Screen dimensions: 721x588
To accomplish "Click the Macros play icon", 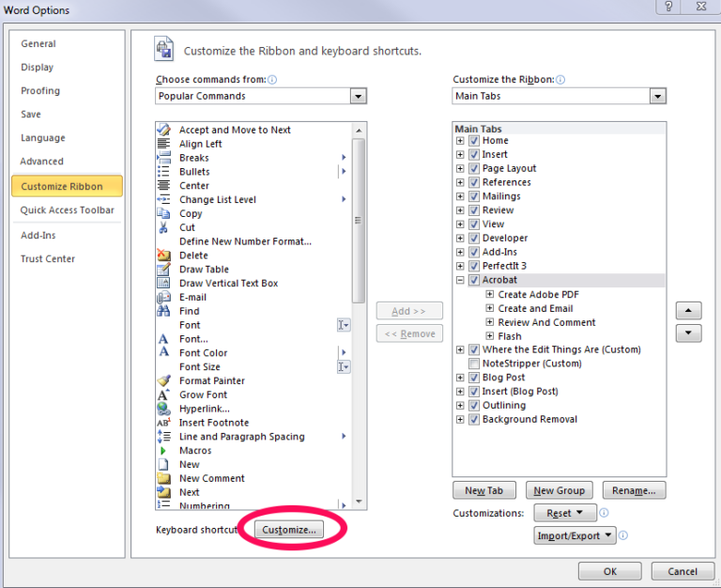I will 163,451.
